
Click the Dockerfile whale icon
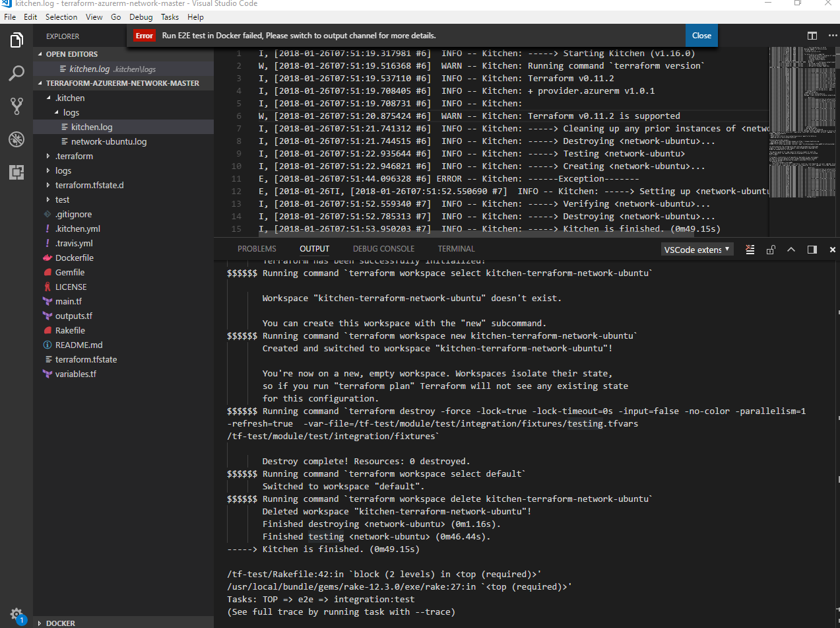(x=48, y=258)
